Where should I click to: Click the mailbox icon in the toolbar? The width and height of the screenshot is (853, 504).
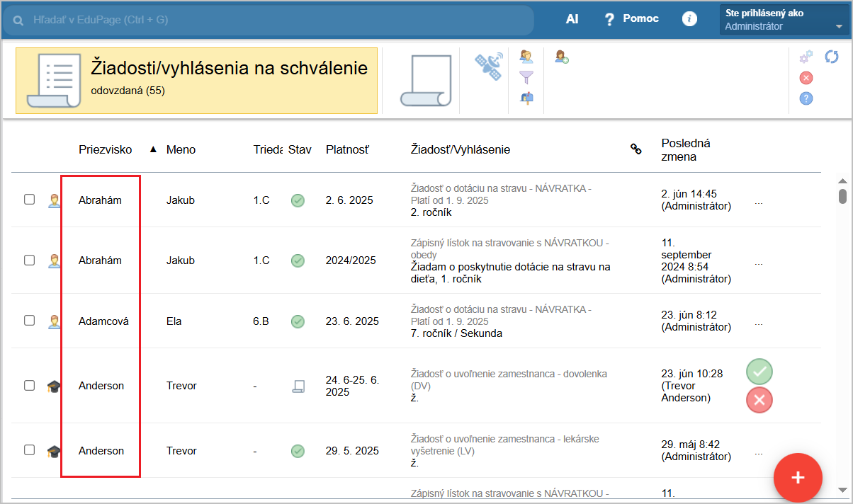526,98
